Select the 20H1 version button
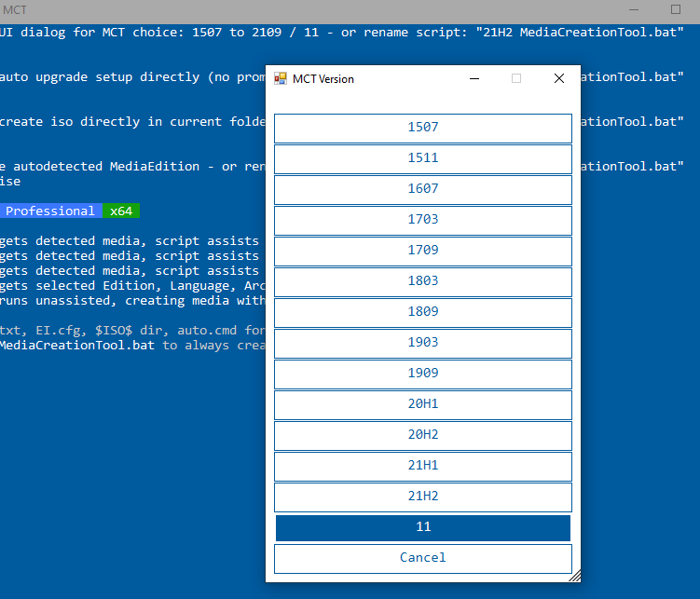 pyautogui.click(x=423, y=405)
